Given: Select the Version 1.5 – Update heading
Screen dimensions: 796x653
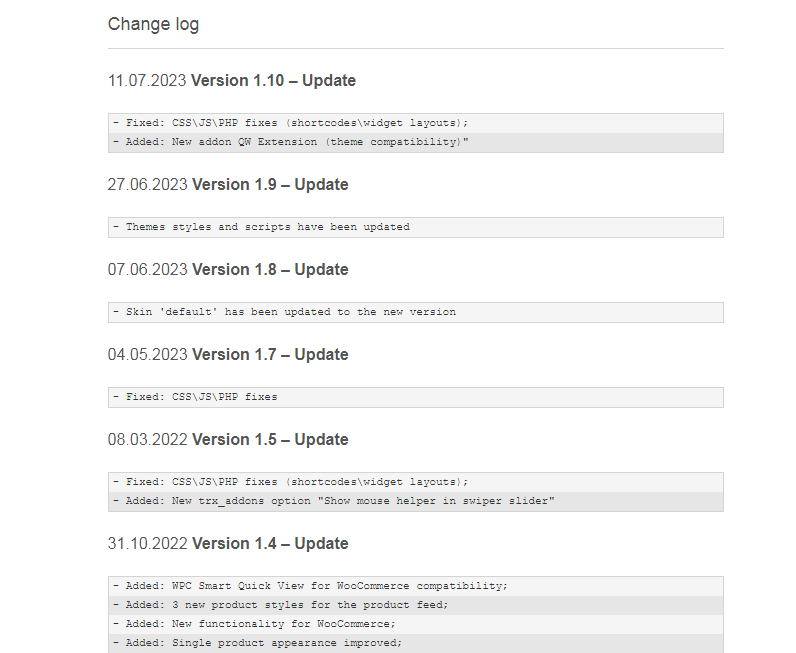Looking at the screenshot, I should [x=271, y=440].
